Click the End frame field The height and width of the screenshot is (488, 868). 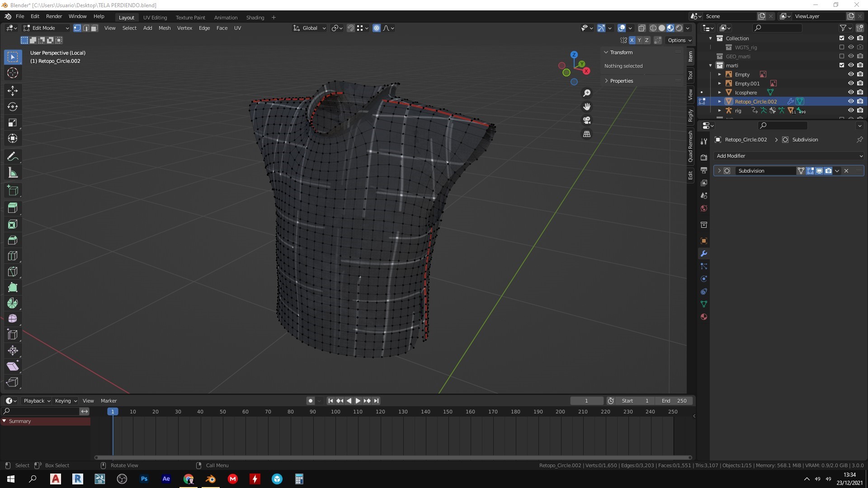(674, 401)
